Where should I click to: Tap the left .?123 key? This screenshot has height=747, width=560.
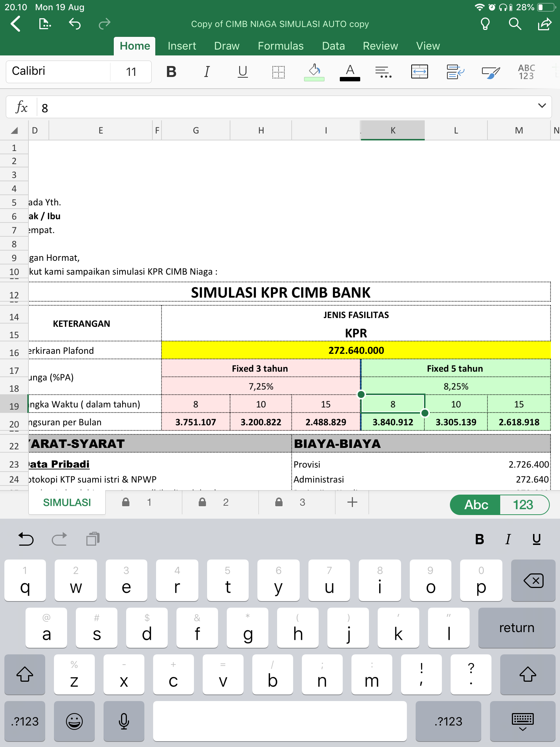pos(25,721)
